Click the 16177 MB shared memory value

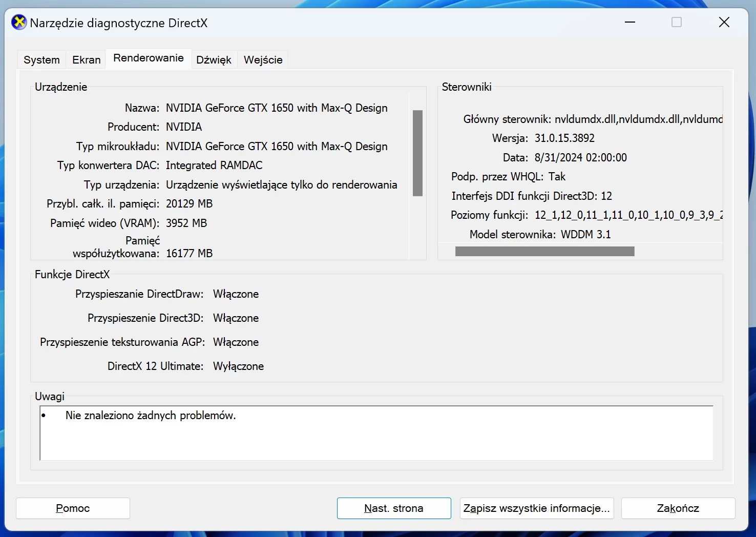189,254
